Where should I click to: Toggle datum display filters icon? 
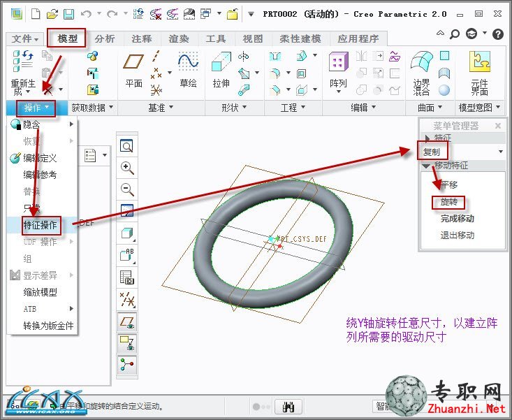126,299
